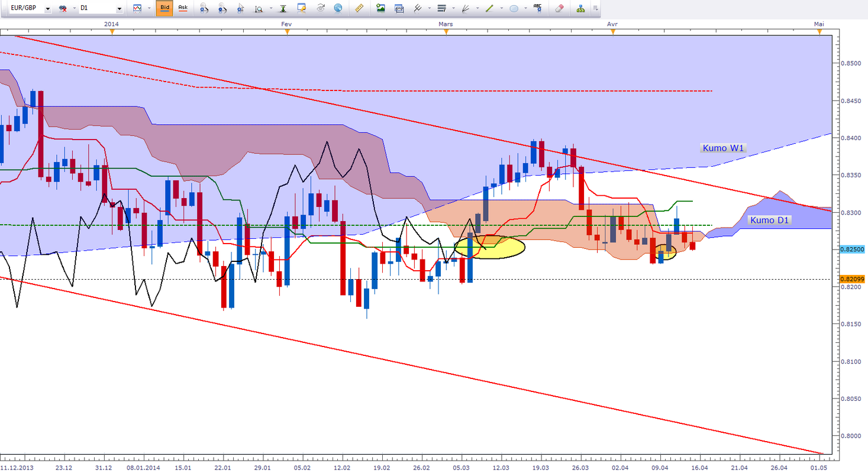Screen dimensions: 868x473
Task: Click the globe icon in toolbar
Action: pyautogui.click(x=338, y=8)
